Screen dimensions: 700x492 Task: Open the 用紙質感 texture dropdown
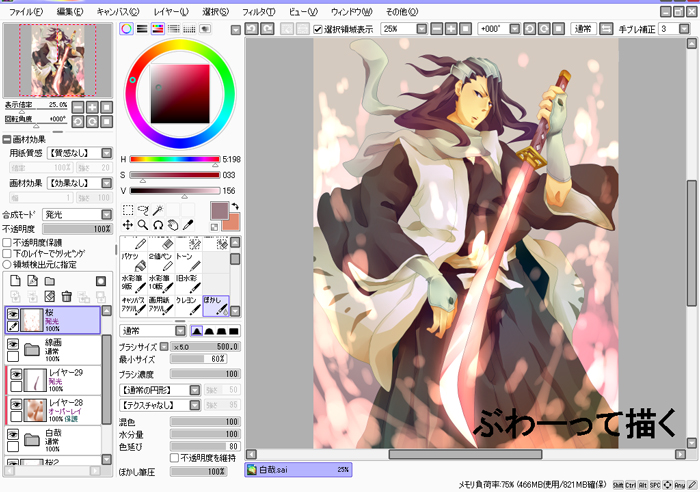click(106, 153)
